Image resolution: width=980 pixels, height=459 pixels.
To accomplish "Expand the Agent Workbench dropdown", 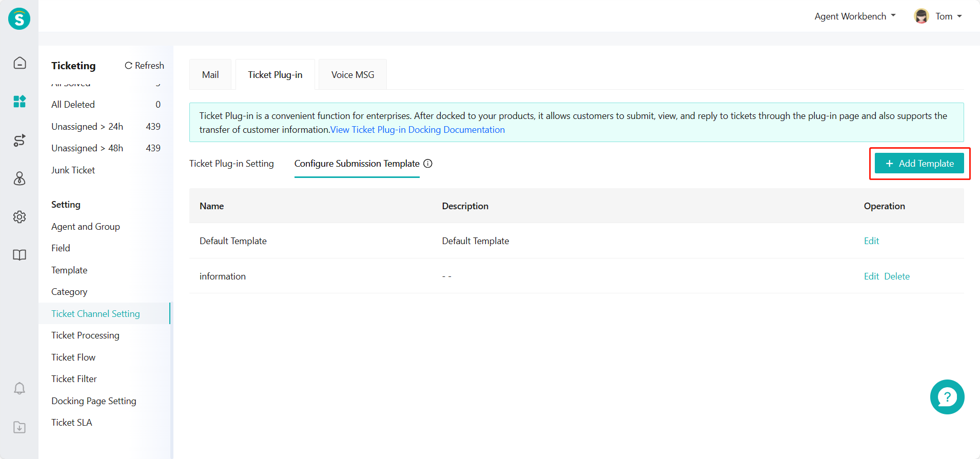I will pos(855,16).
